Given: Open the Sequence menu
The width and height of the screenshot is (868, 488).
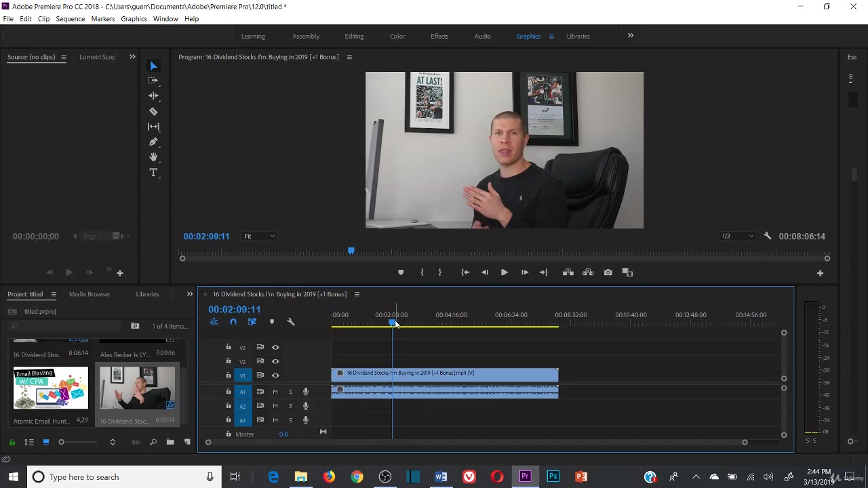Looking at the screenshot, I should click(71, 19).
